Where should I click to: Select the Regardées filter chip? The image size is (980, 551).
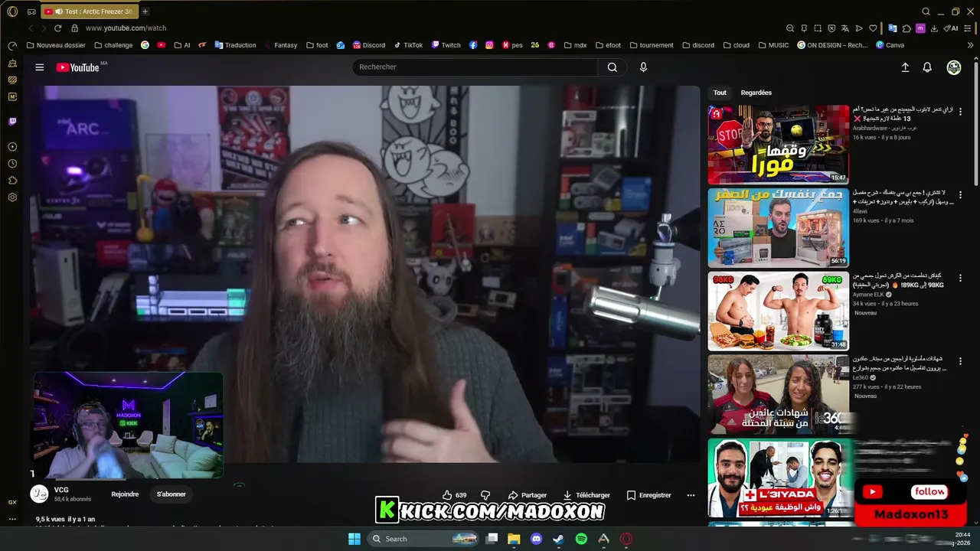tap(756, 93)
